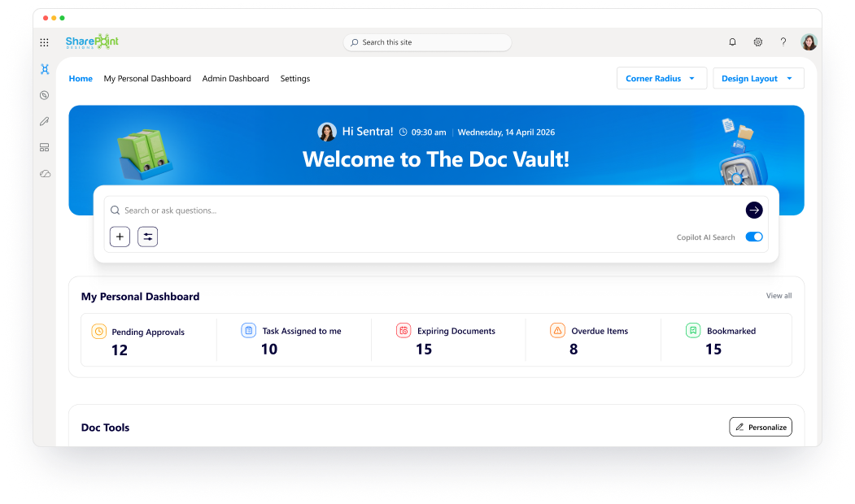855x504 pixels.
Task: Click the My Personal Dashboard section heading
Action: point(140,297)
